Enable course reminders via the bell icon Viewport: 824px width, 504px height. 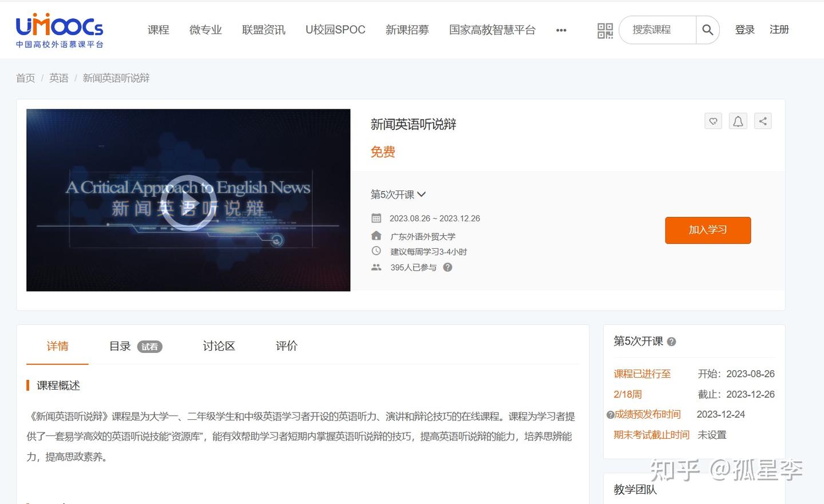[738, 121]
